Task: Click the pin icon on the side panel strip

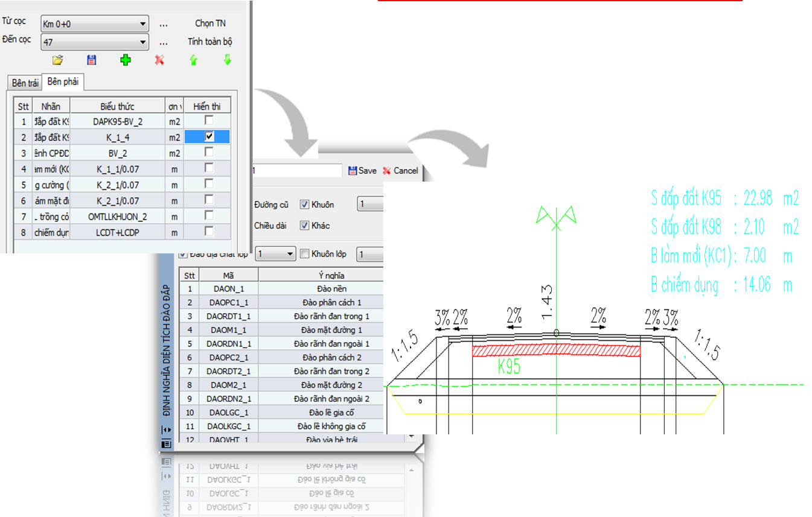Action: (167, 429)
